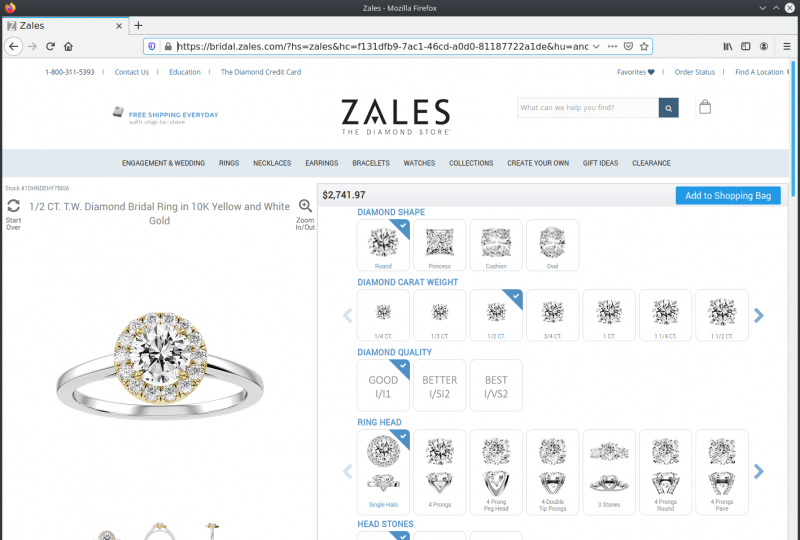Show next ring head options arrow

pos(759,471)
